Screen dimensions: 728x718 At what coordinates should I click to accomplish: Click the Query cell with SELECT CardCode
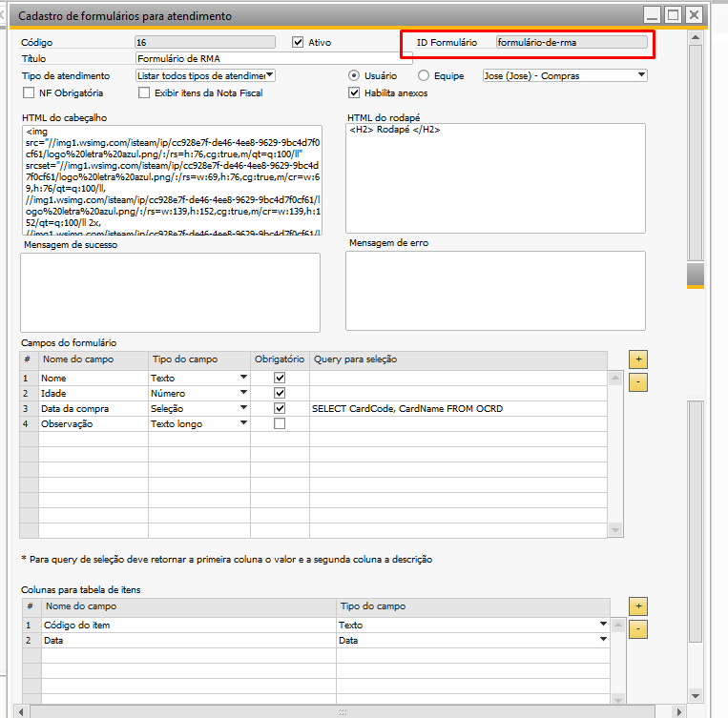pos(458,409)
